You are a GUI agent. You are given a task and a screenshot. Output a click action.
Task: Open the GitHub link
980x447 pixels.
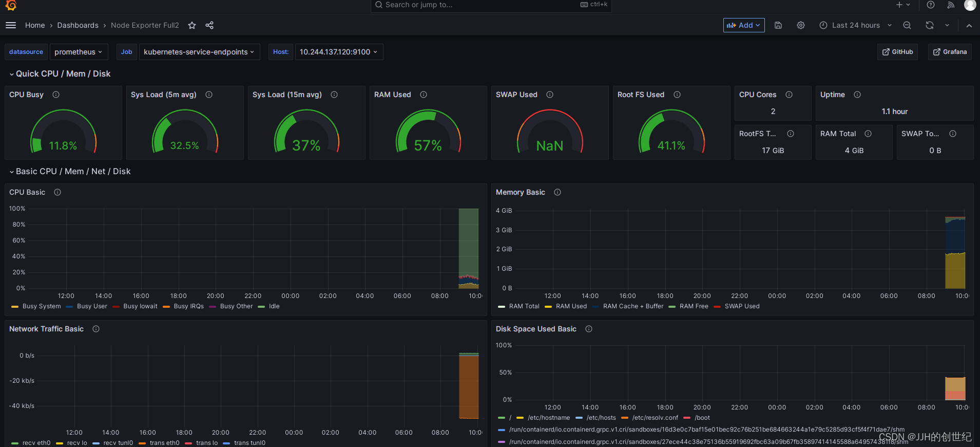pyautogui.click(x=898, y=52)
